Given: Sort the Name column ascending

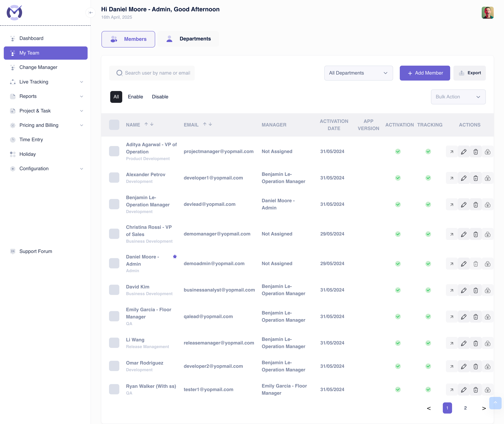Looking at the screenshot, I should coord(146,124).
